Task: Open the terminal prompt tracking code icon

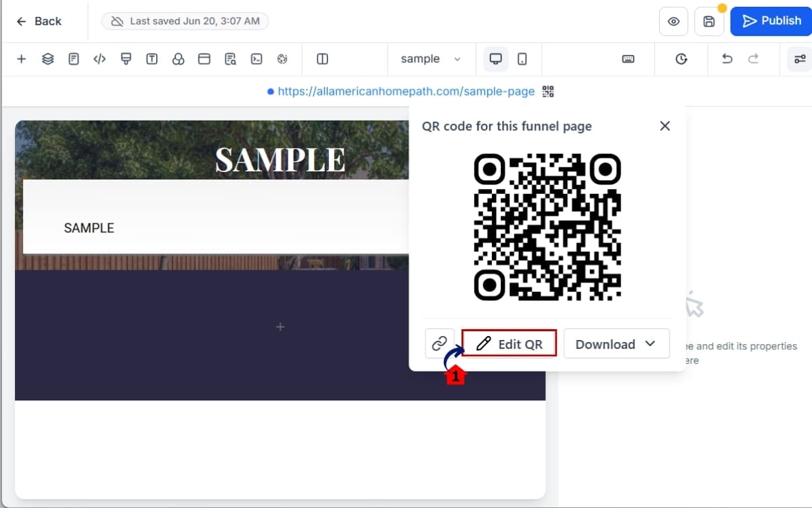Action: tap(256, 59)
